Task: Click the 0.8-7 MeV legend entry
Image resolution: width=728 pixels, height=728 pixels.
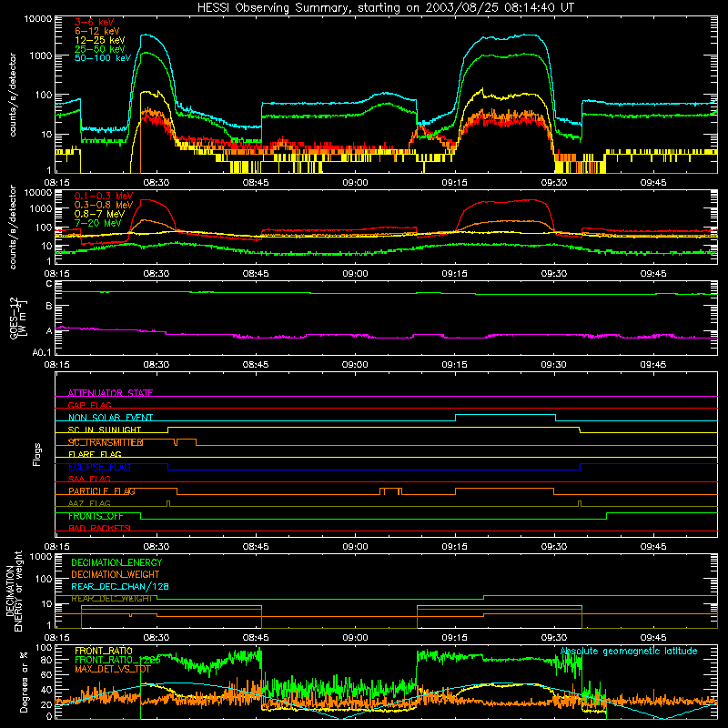Action: 100,214
